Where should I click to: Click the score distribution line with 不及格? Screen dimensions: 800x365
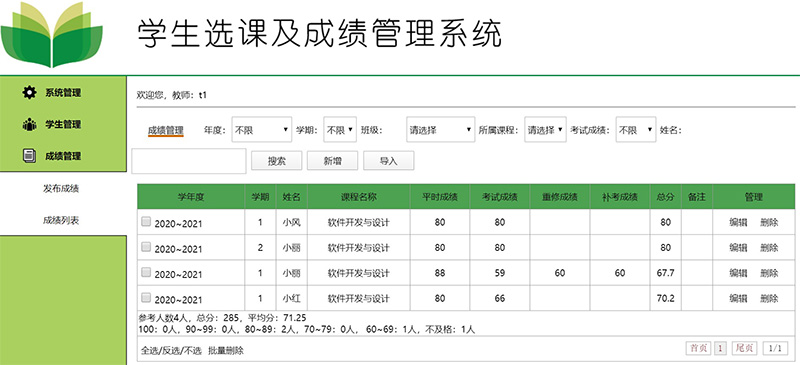click(307, 329)
